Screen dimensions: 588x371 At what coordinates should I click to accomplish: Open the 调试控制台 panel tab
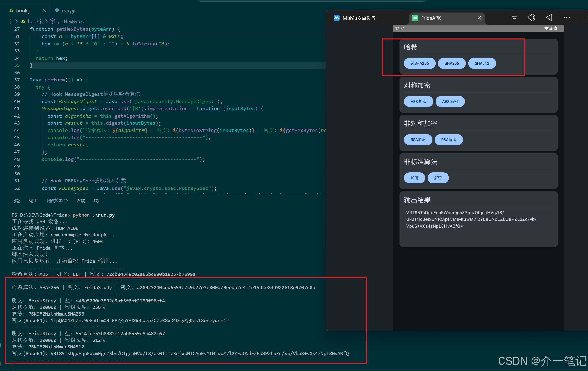coord(57,201)
